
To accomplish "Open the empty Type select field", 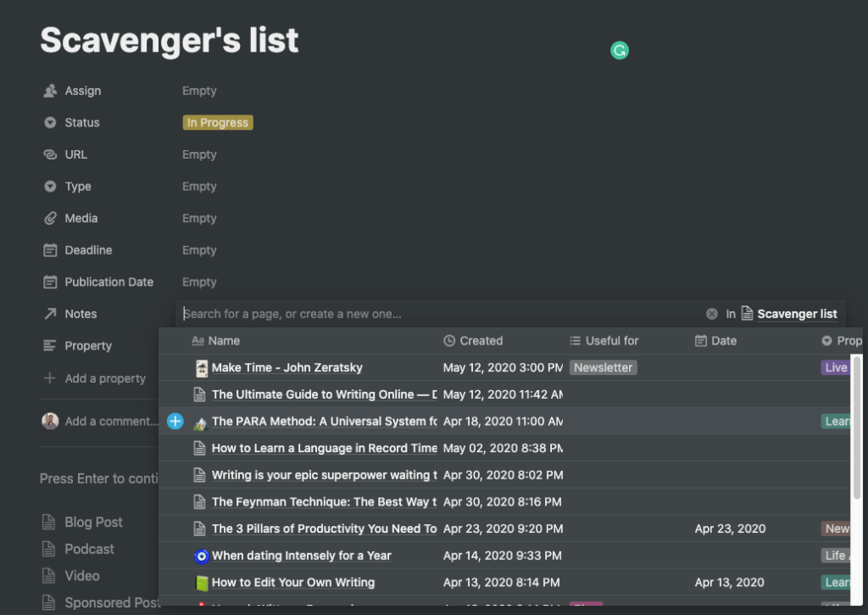I will (199, 187).
